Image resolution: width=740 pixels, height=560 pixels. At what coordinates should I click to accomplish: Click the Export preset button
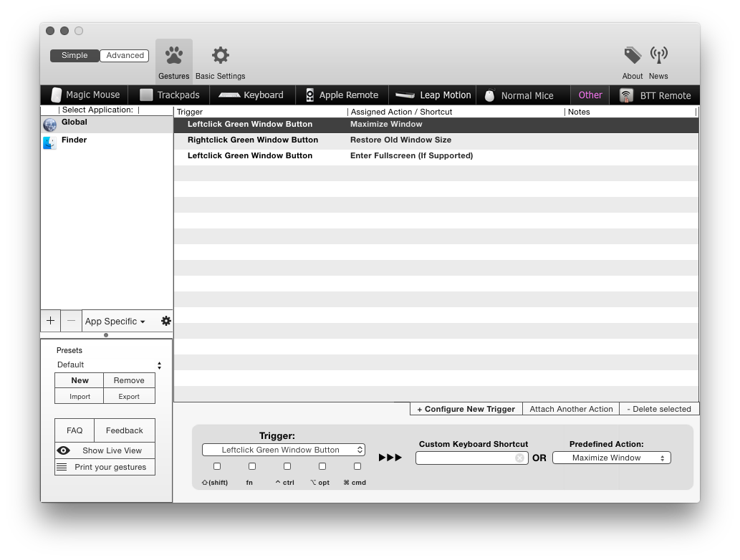pyautogui.click(x=129, y=396)
